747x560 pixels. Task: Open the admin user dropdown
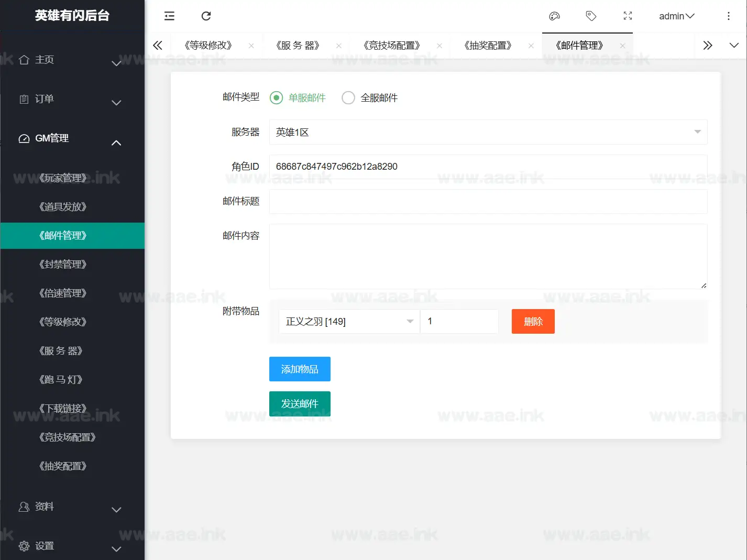click(677, 16)
